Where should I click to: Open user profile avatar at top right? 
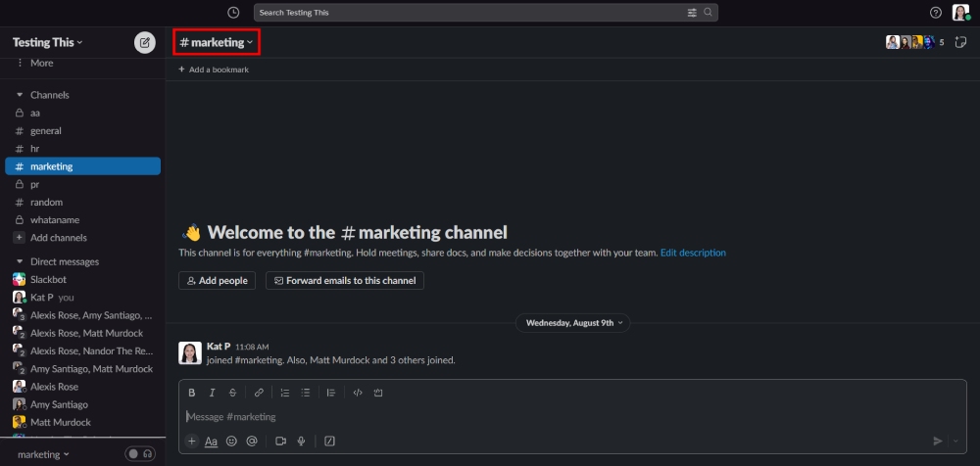960,13
